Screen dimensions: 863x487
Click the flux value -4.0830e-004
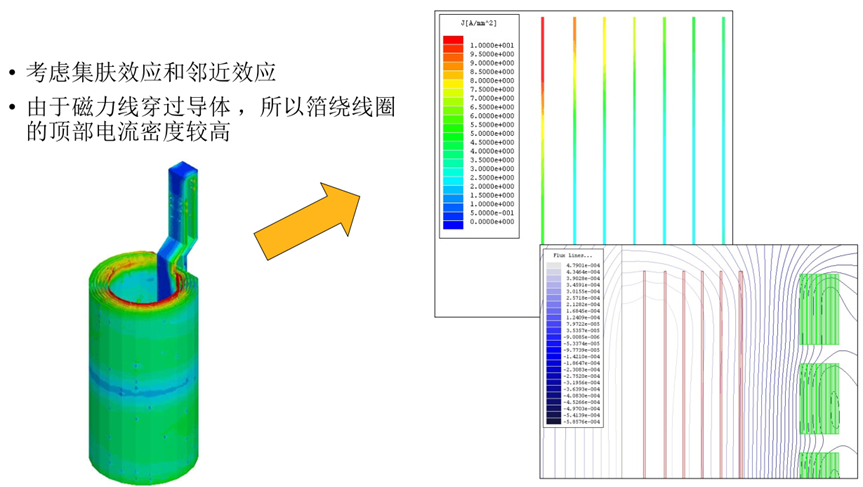[x=583, y=396]
